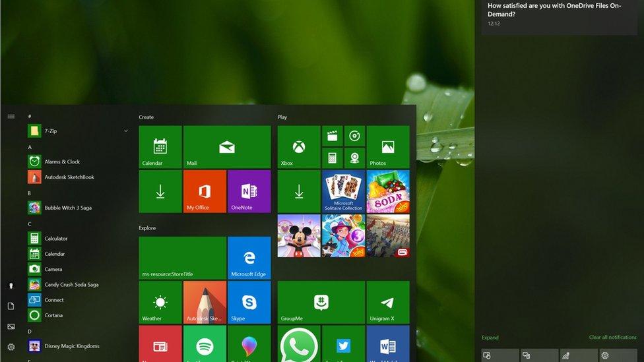Open the OneDrive Files On-Demand notification
This screenshot has width=644, height=362.
(559, 15)
